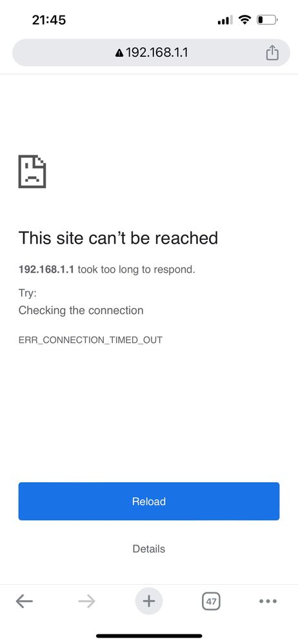Expand the Details section
The image size is (298, 644).
(x=149, y=549)
